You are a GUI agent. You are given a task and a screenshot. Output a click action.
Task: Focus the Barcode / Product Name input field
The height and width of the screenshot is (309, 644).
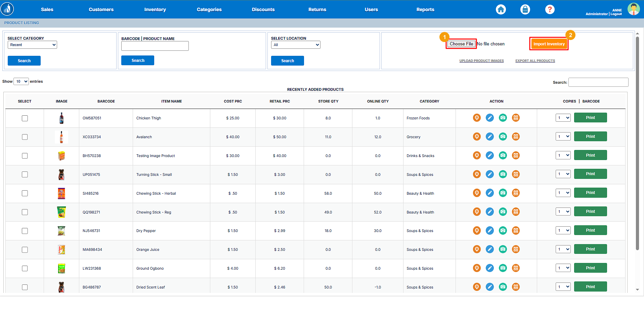click(x=155, y=46)
